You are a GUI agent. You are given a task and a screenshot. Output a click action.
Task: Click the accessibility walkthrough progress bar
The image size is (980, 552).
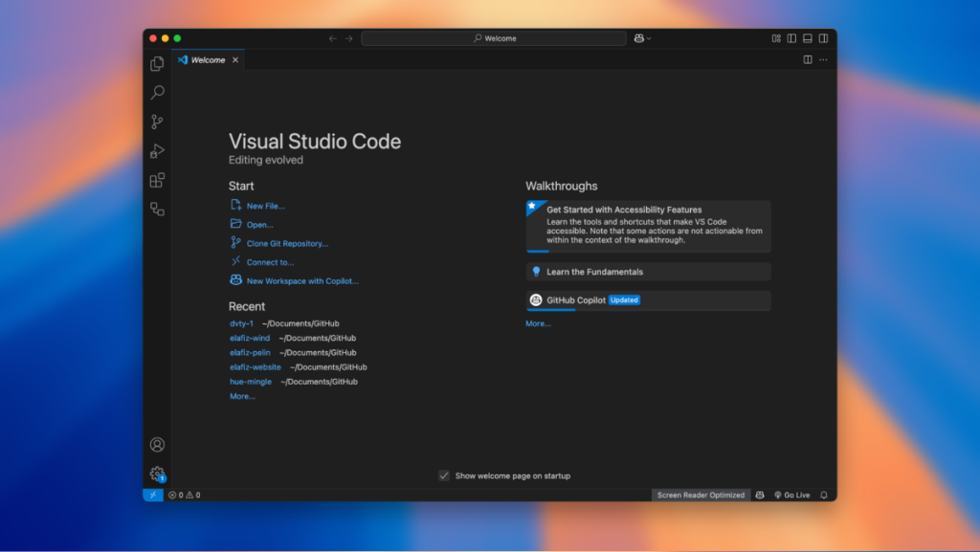tap(536, 250)
